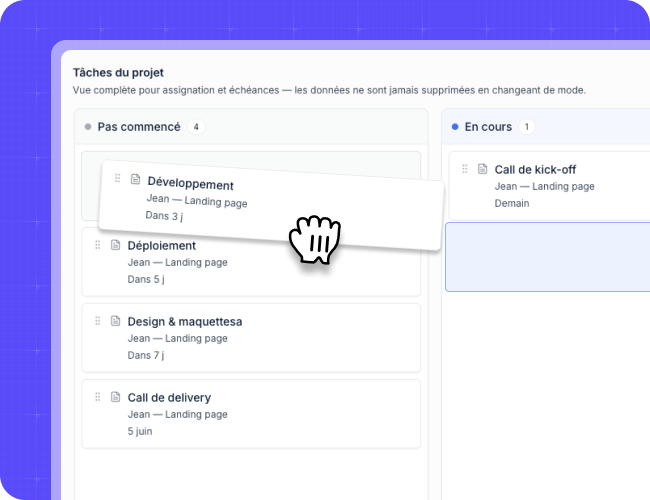Screen dimensions: 650x500
Task: Click the document icon beside Call de kick-off
Action: coord(483,169)
